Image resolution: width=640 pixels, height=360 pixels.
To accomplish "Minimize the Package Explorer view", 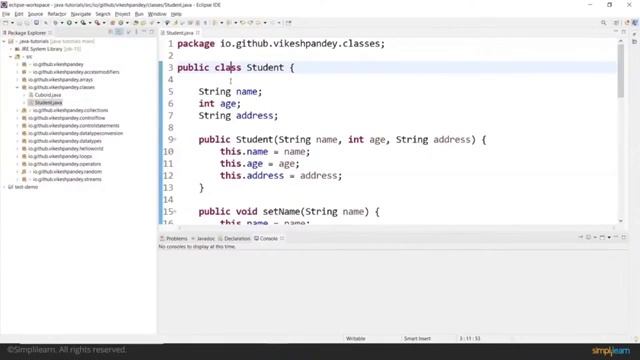I will (144, 32).
